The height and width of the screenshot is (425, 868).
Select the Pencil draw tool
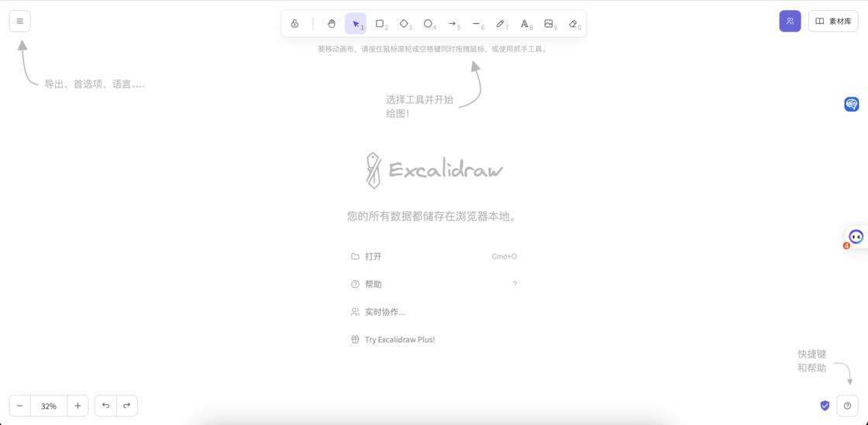coord(501,24)
